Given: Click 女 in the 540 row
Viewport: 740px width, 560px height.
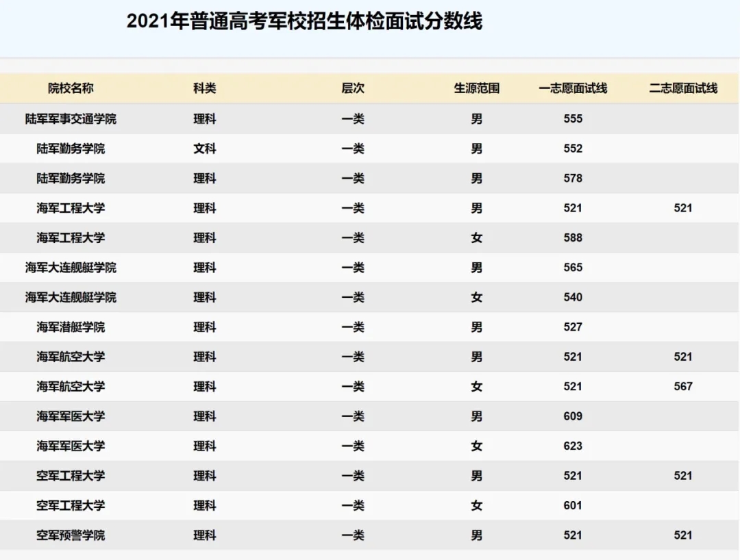Looking at the screenshot, I should [477, 297].
